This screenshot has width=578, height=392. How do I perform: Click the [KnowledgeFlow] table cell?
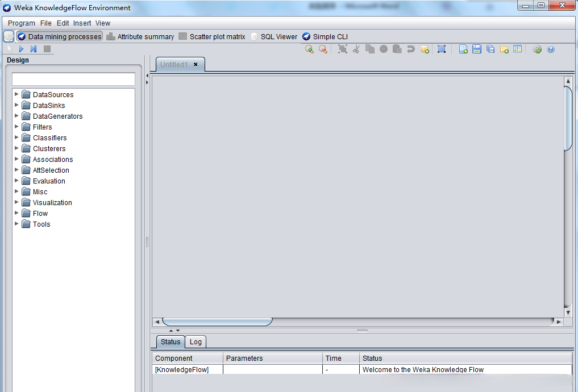(188, 369)
